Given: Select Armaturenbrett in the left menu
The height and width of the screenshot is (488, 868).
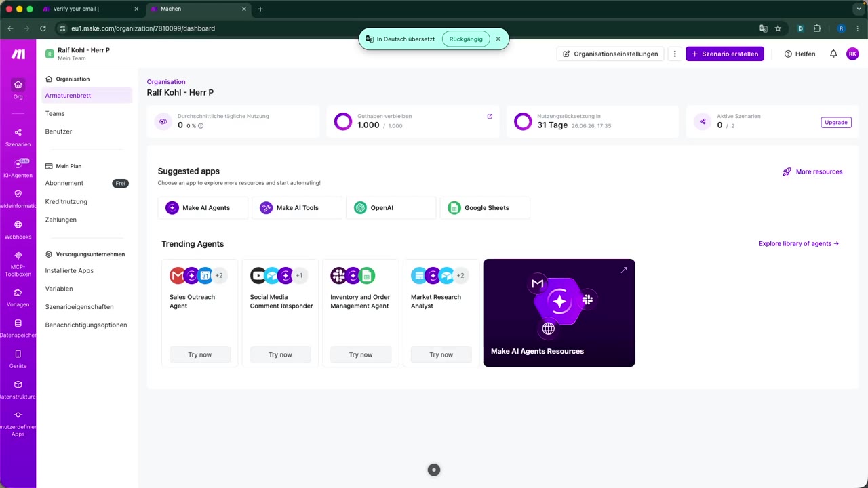Looking at the screenshot, I should click(87, 96).
